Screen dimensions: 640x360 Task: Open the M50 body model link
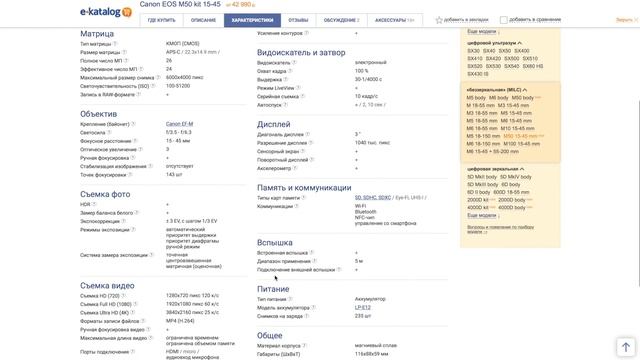(523, 98)
